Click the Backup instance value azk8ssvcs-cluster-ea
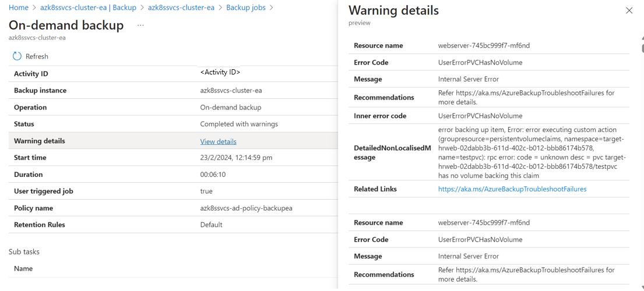This screenshot has width=644, height=291. pyautogui.click(x=231, y=90)
